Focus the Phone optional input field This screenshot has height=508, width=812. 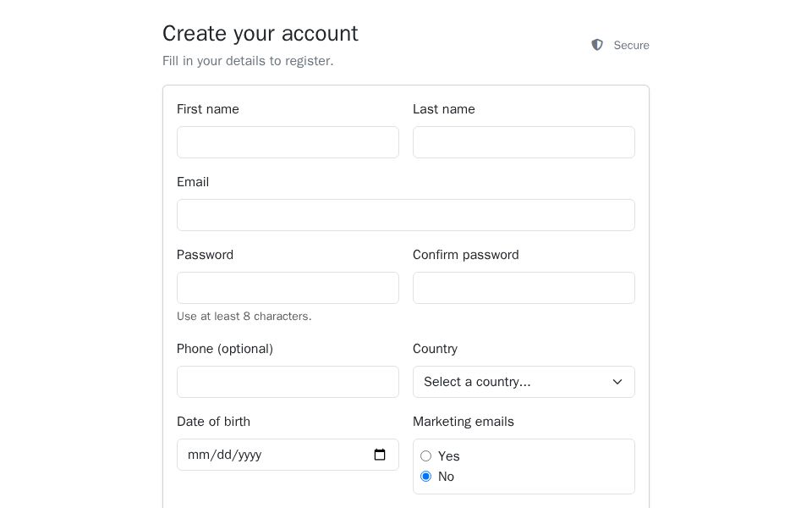click(288, 382)
